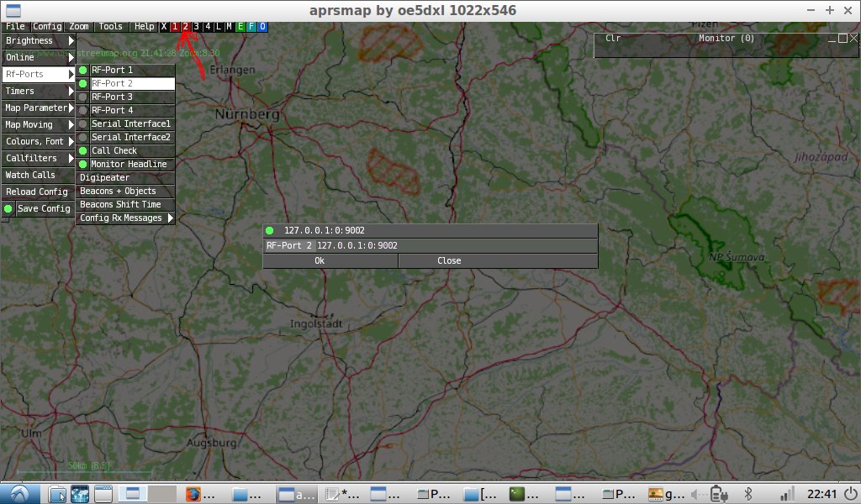
Task: Select port 3 toolbar button
Action: 197,26
